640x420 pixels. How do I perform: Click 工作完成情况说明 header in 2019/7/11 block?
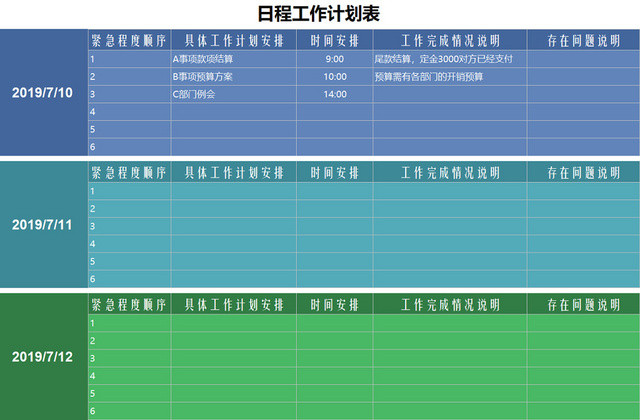(450, 172)
